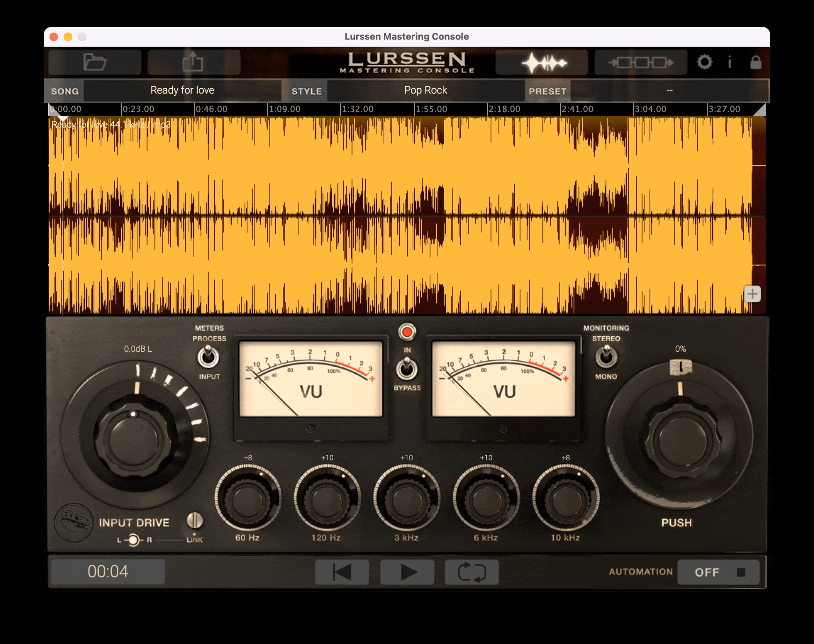Toggle the L/R channel selector
The height and width of the screenshot is (644, 814).
[133, 540]
